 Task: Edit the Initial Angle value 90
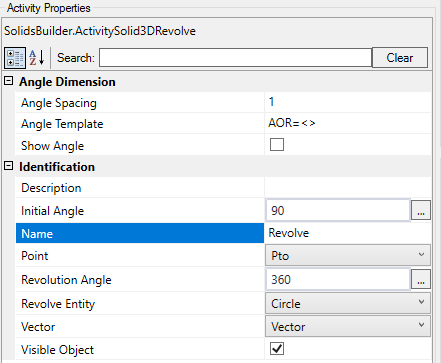click(x=338, y=210)
